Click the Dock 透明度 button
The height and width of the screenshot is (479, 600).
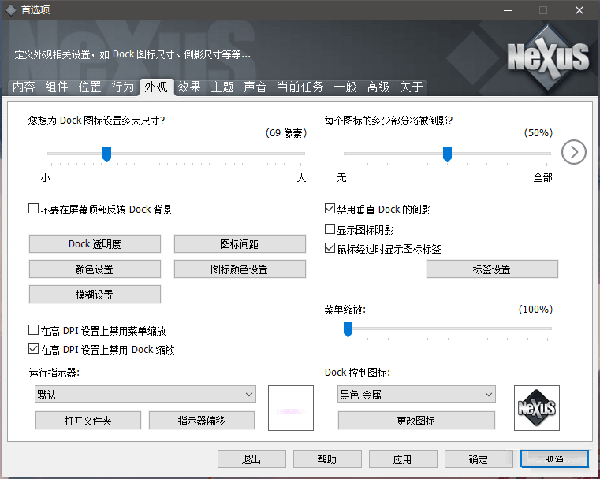click(95, 244)
